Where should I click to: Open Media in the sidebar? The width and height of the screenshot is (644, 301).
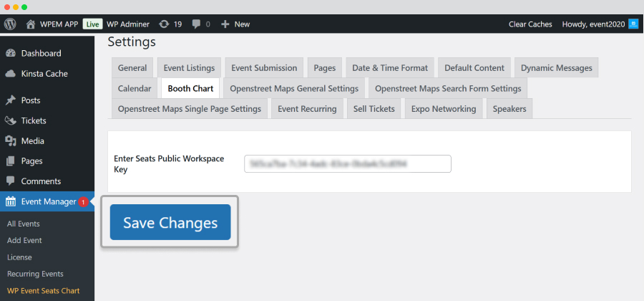(32, 141)
